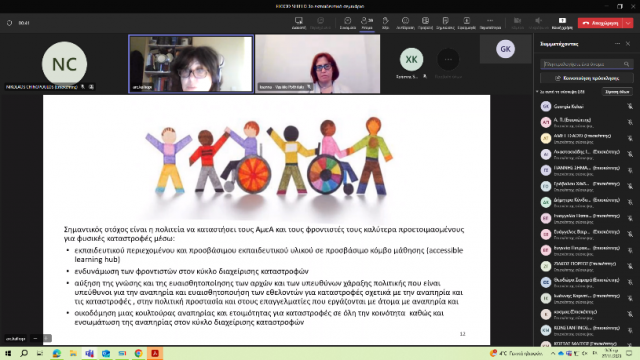640x360 pixels.
Task: Open Google Chrome from the taskbar
Action: click(138, 353)
